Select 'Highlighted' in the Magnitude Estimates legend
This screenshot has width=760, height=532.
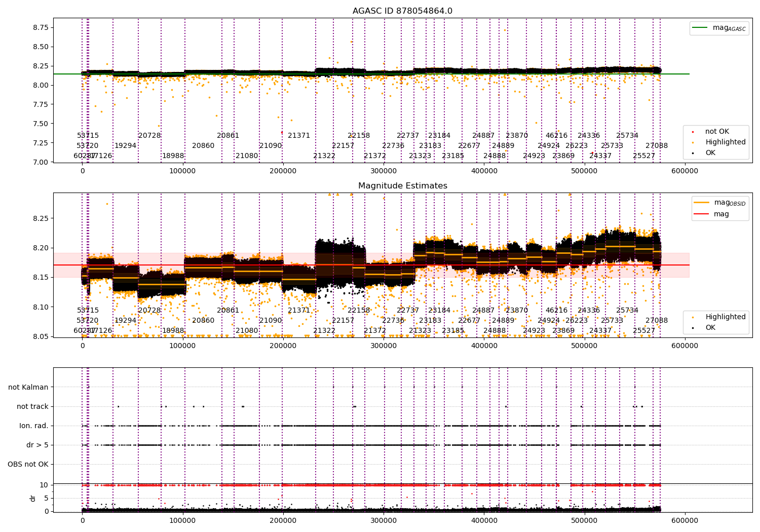[726, 317]
